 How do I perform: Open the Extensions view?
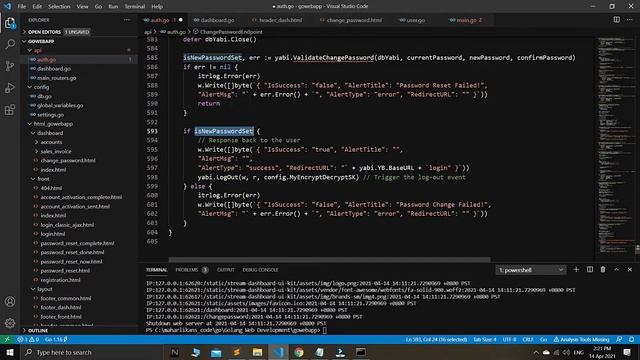coord(10,109)
